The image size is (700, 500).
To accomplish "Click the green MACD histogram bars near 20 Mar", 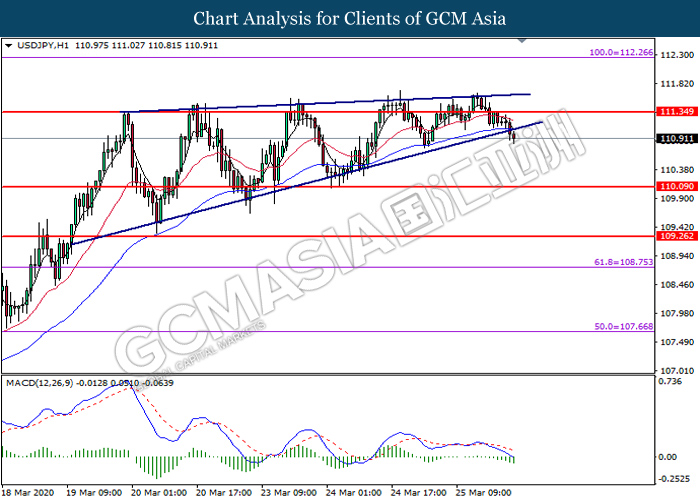I will pos(155,466).
